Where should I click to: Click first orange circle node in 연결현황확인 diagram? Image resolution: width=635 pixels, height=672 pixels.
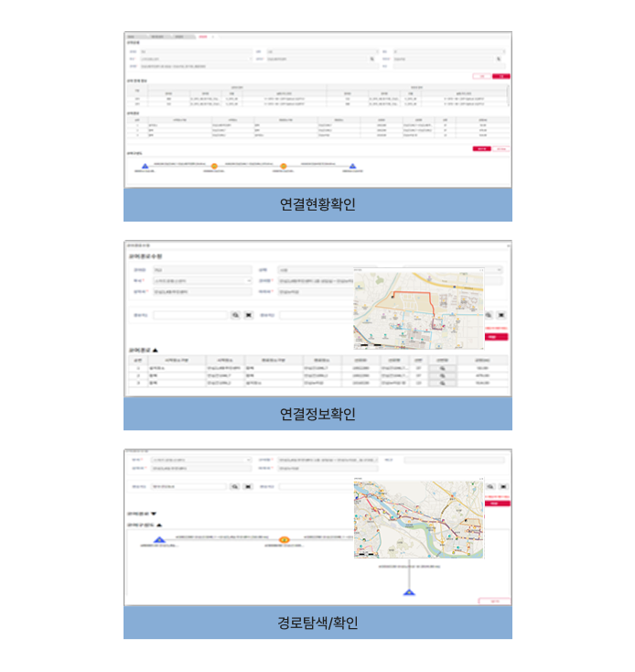tap(214, 166)
